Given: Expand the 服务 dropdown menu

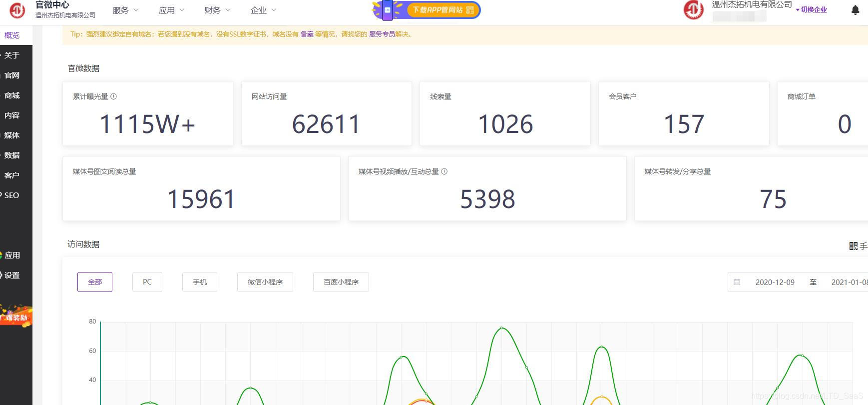Looking at the screenshot, I should point(125,10).
